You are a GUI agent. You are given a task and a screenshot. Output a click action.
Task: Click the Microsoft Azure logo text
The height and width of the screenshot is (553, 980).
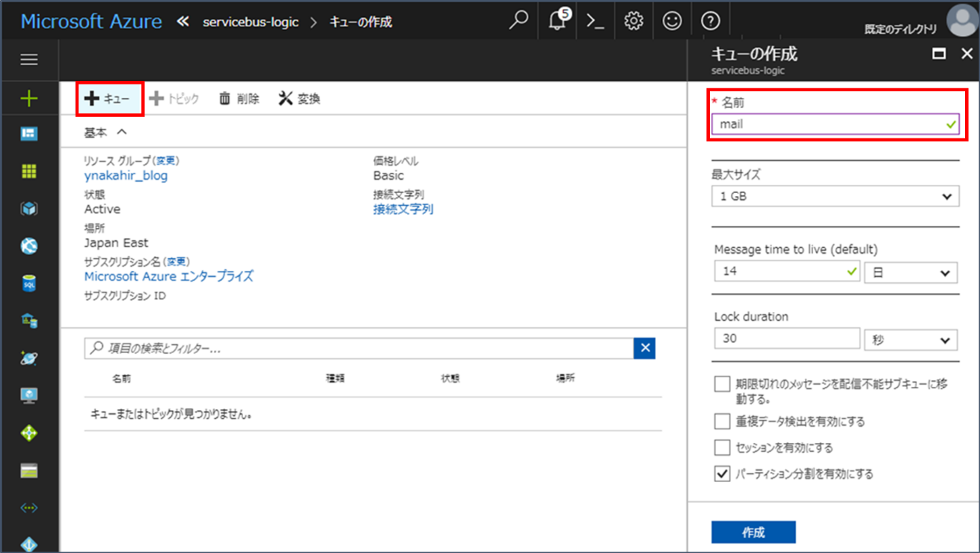coord(91,21)
